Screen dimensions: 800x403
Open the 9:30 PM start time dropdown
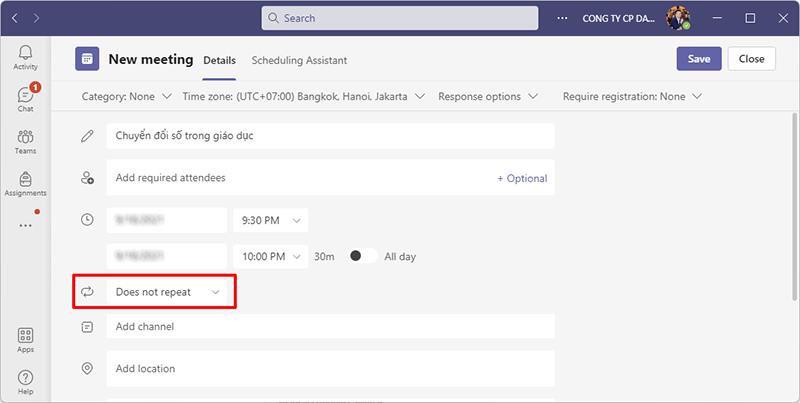click(270, 219)
